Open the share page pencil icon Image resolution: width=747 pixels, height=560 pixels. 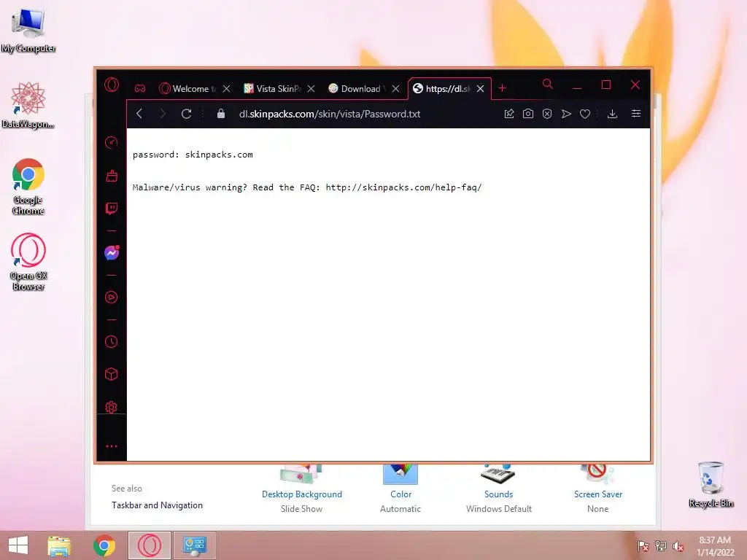[x=509, y=114]
